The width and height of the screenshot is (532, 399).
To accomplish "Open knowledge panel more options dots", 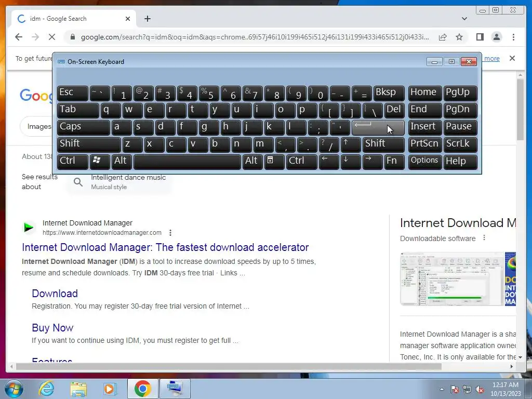I will [484, 238].
